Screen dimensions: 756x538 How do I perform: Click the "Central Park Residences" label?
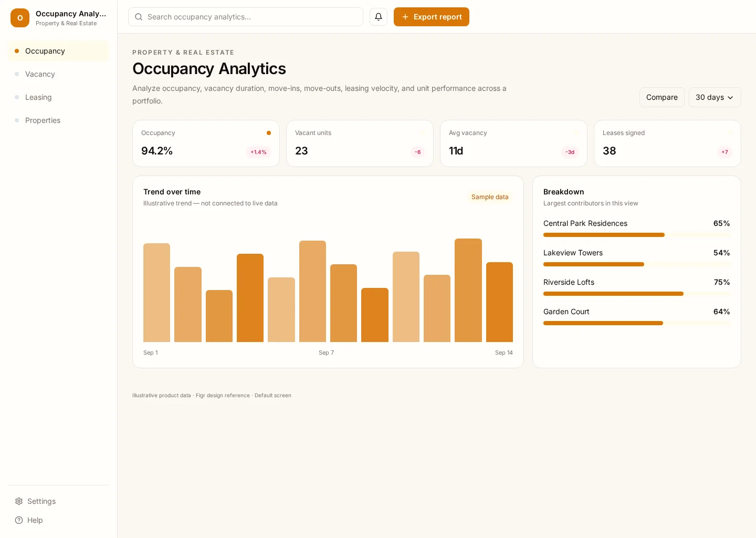[585, 223]
